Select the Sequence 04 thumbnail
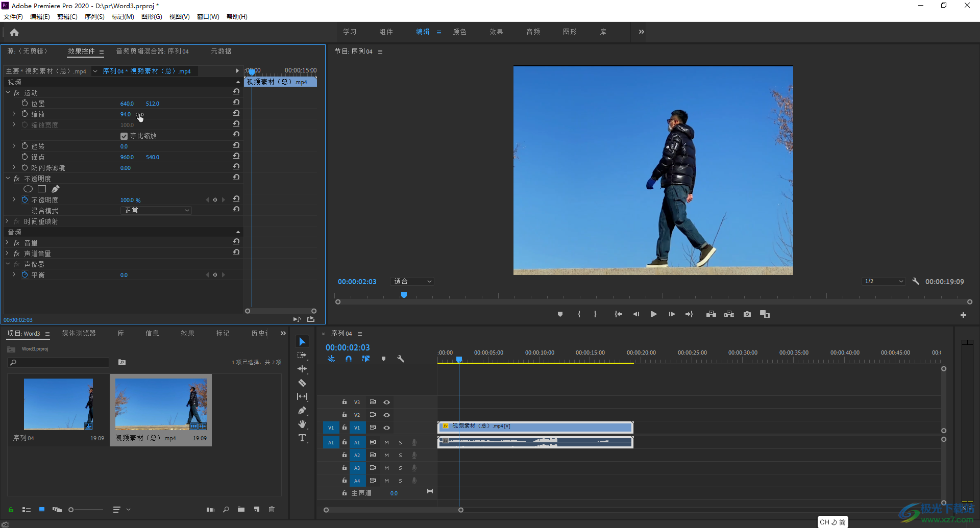This screenshot has height=528, width=980. point(59,404)
